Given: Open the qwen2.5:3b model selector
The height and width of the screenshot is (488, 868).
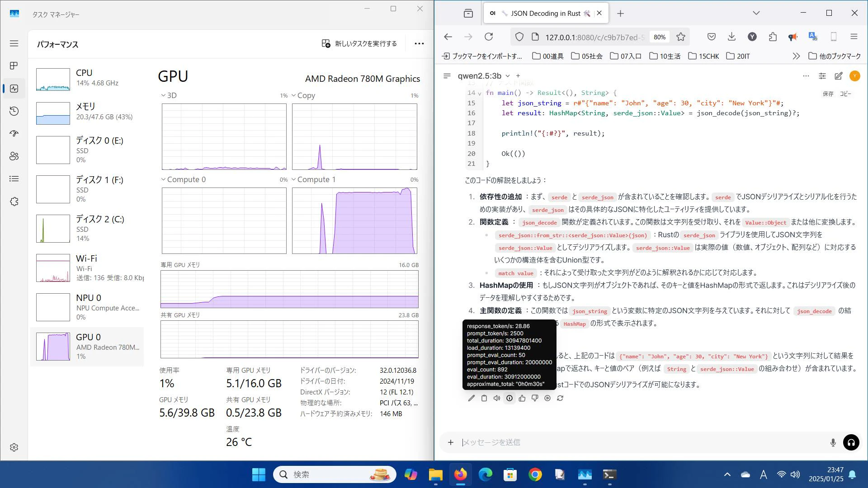Looking at the screenshot, I should tap(484, 76).
